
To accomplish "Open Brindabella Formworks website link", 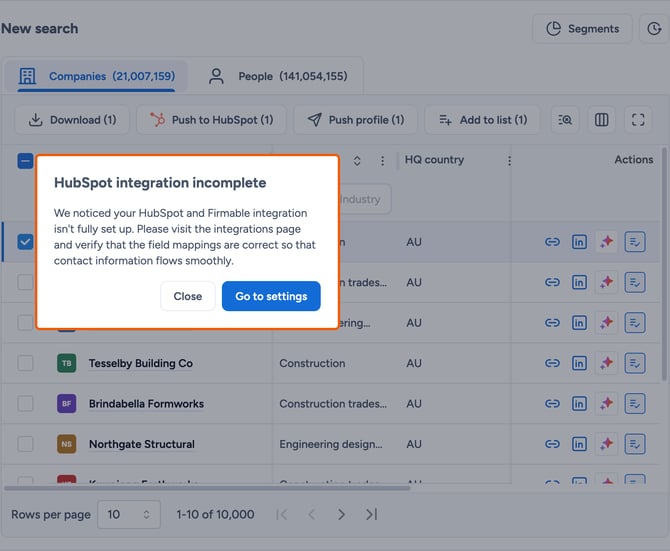I will click(552, 403).
